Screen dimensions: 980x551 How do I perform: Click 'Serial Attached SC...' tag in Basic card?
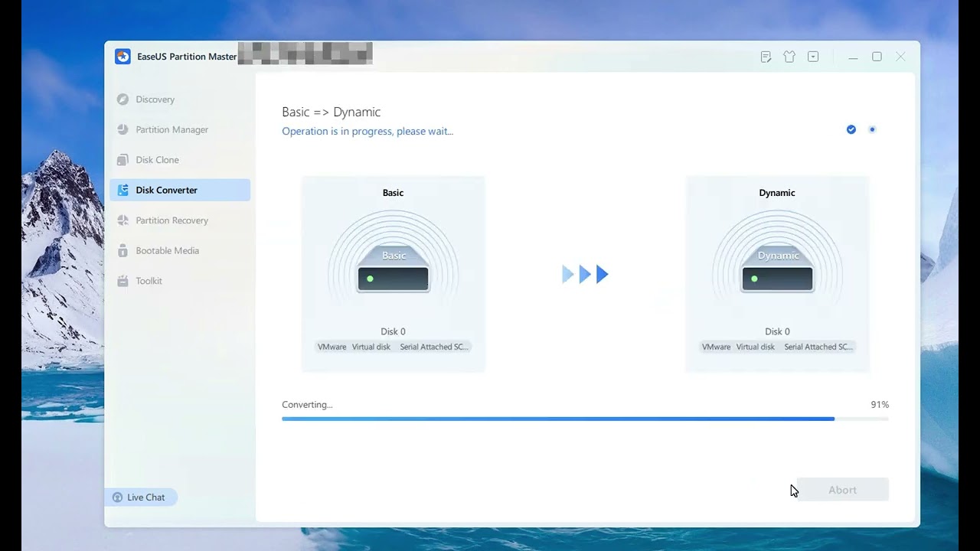pyautogui.click(x=434, y=347)
